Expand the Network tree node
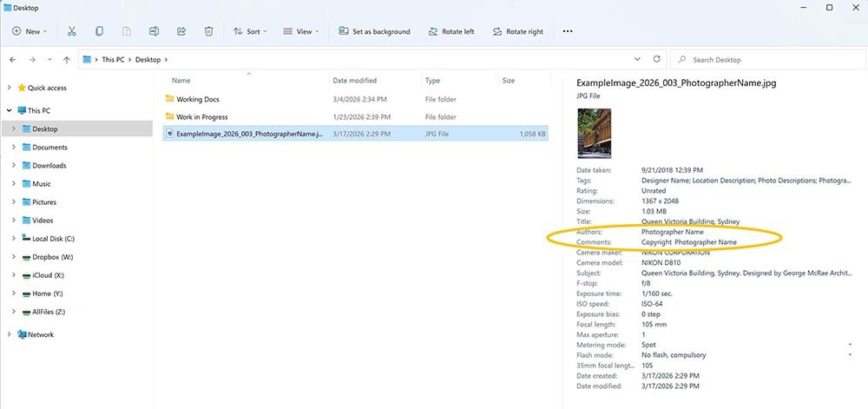The image size is (868, 409). [10, 335]
